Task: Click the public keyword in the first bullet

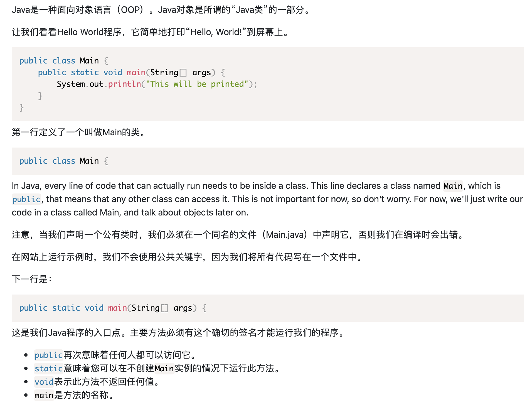Action: coord(48,355)
